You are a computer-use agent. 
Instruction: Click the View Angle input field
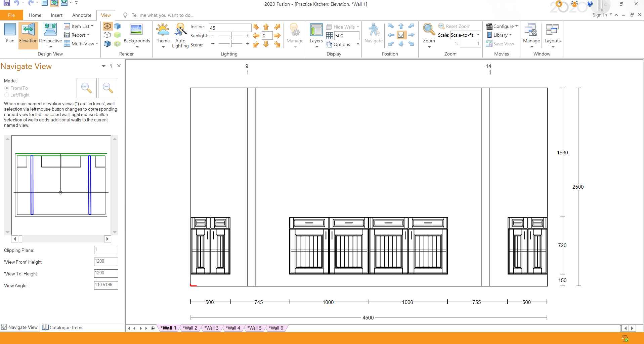(x=106, y=285)
